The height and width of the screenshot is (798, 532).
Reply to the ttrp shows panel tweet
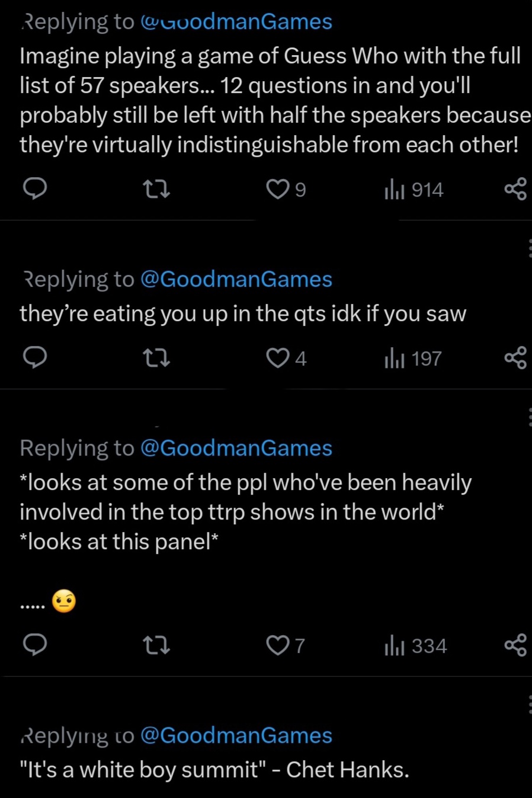[x=35, y=645]
